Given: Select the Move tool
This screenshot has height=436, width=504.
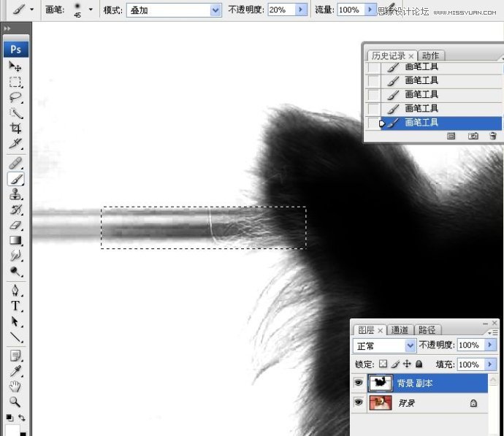Looking at the screenshot, I should (15, 66).
